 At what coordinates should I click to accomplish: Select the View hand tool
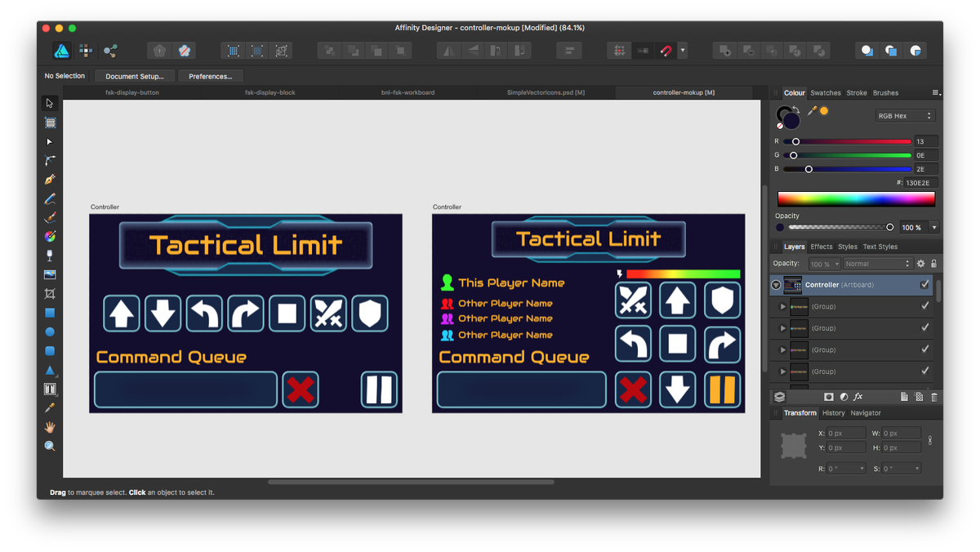tap(50, 427)
